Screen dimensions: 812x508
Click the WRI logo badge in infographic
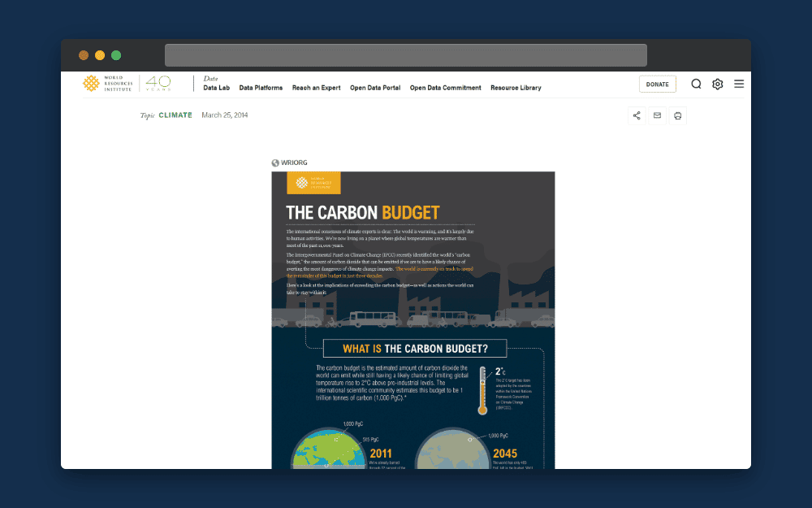(313, 183)
